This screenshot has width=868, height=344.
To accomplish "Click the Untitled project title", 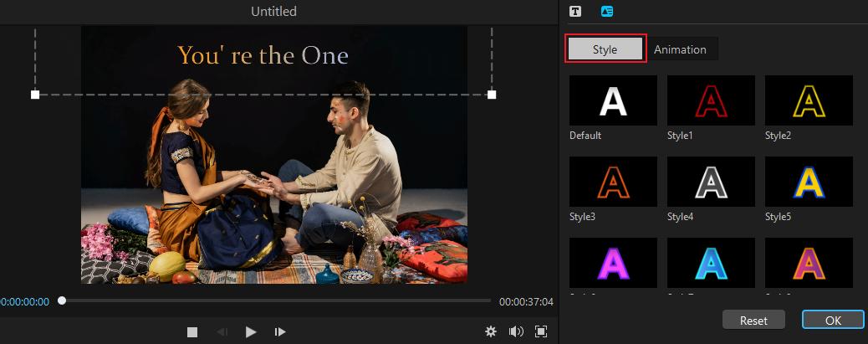I will click(273, 11).
